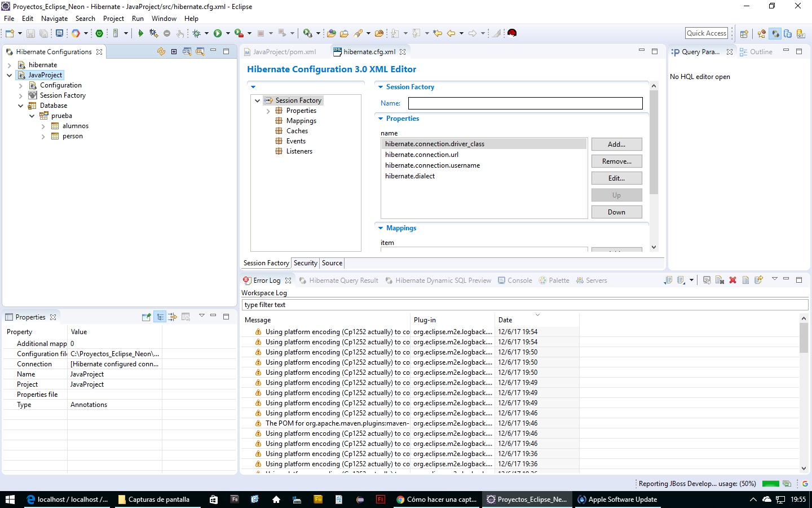The image size is (812, 508).
Task: Collapse the Properties section in editor
Action: coord(381,119)
